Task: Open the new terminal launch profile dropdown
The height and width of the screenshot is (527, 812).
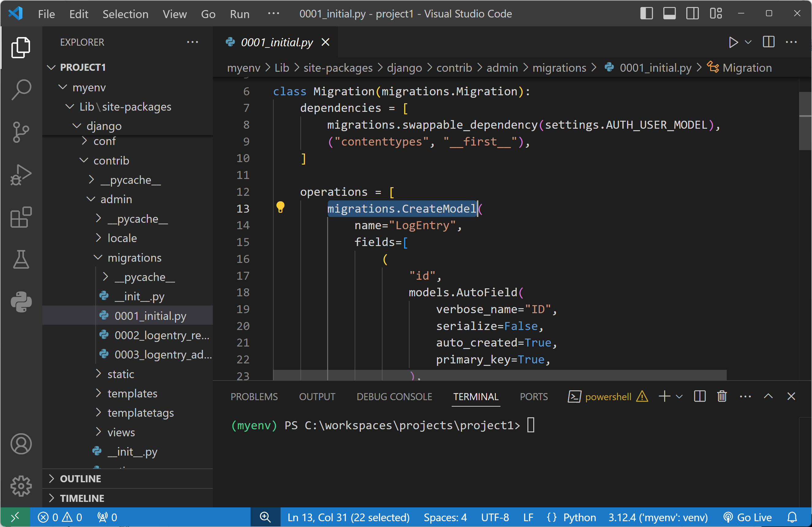Action: (679, 396)
